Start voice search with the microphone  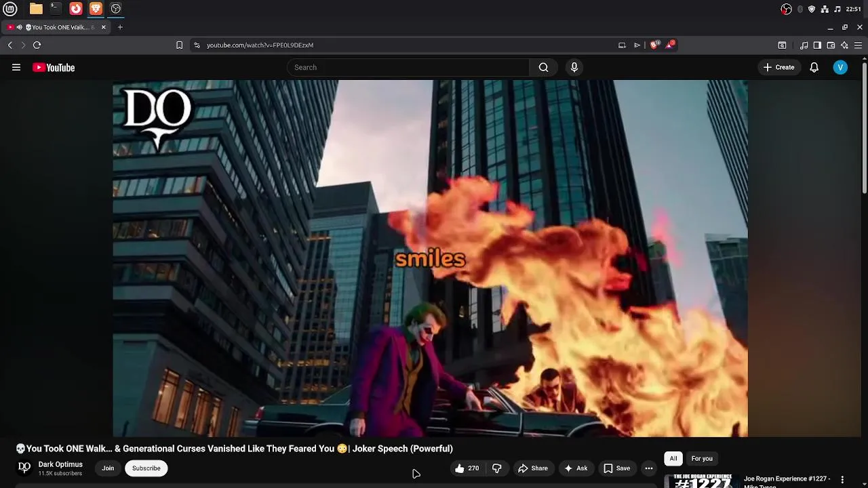[574, 67]
